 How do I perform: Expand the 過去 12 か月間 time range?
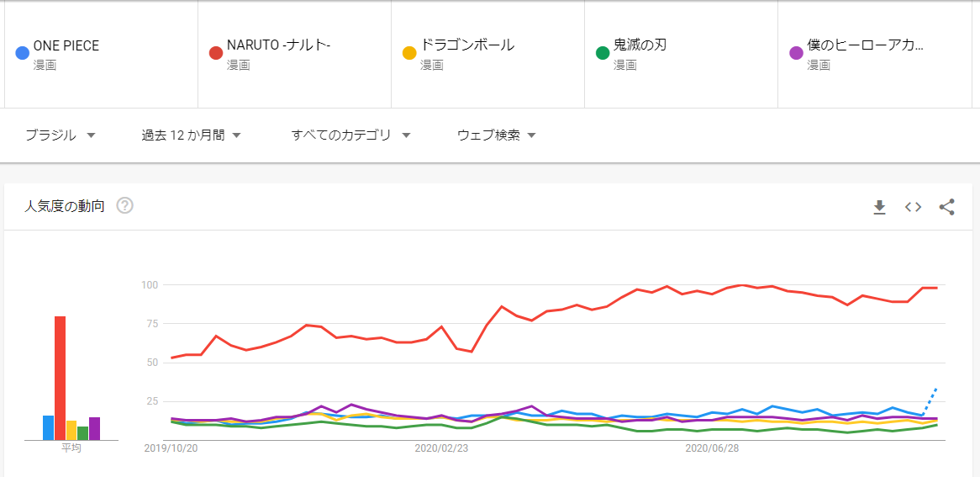pyautogui.click(x=192, y=135)
